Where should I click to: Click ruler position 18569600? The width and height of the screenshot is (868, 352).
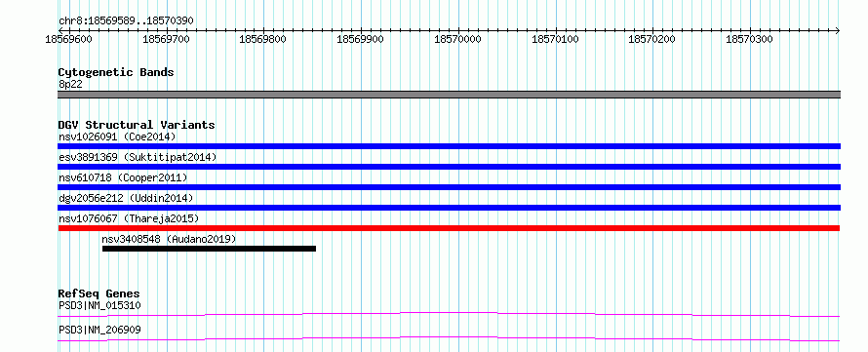coord(68,39)
